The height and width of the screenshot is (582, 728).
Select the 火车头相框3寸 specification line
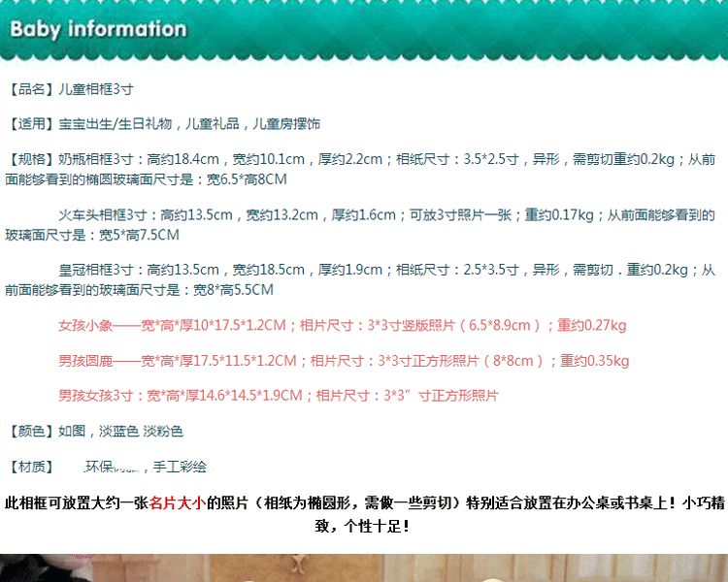pyautogui.click(x=360, y=225)
